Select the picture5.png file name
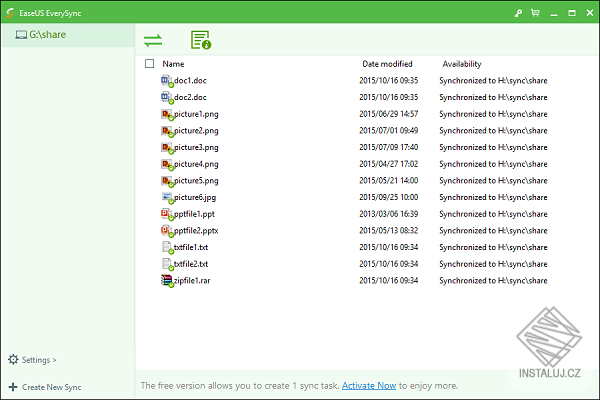Image resolution: width=600 pixels, height=400 pixels. 196,181
